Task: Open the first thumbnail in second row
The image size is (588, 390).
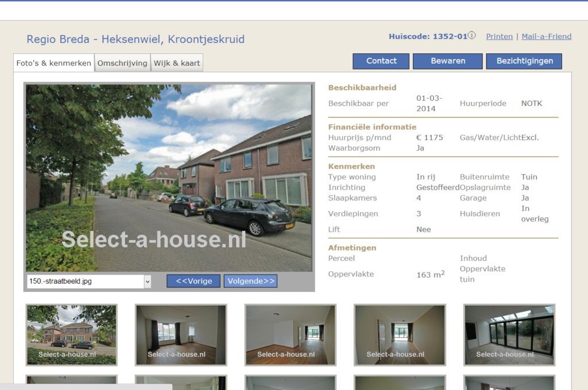Action: [71, 383]
